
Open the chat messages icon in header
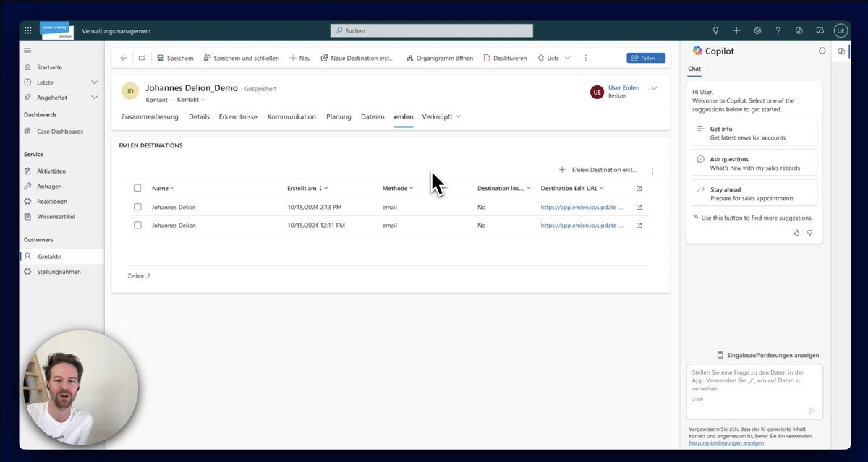pyautogui.click(x=820, y=30)
